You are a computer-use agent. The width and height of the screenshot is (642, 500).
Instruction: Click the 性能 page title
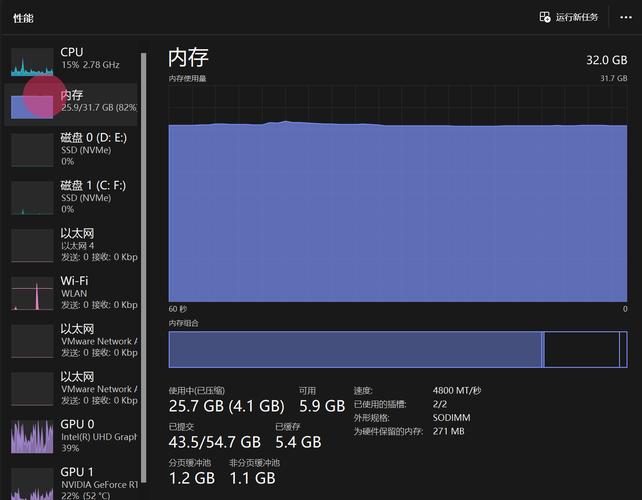coord(23,18)
